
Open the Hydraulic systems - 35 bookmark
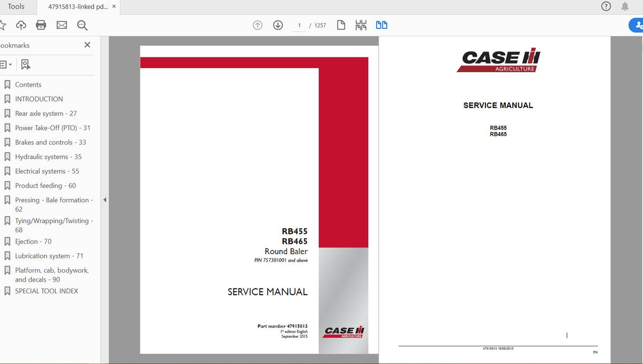pos(48,157)
